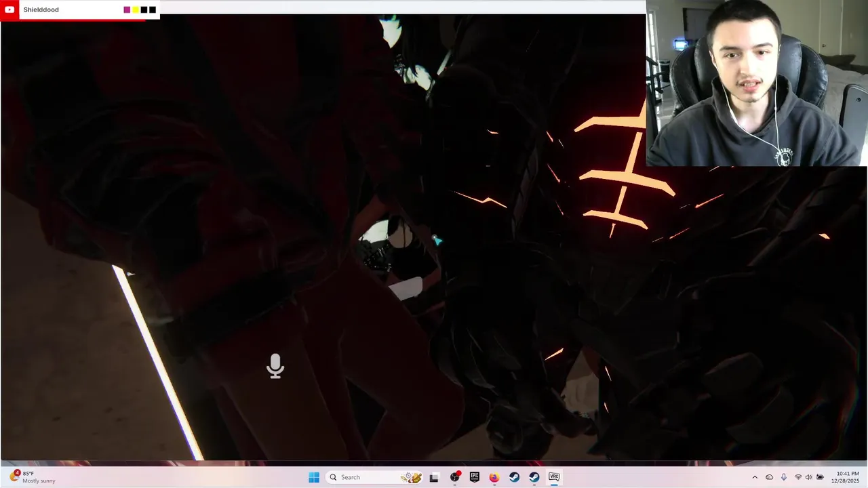Open the Windows Start menu

pos(314,477)
